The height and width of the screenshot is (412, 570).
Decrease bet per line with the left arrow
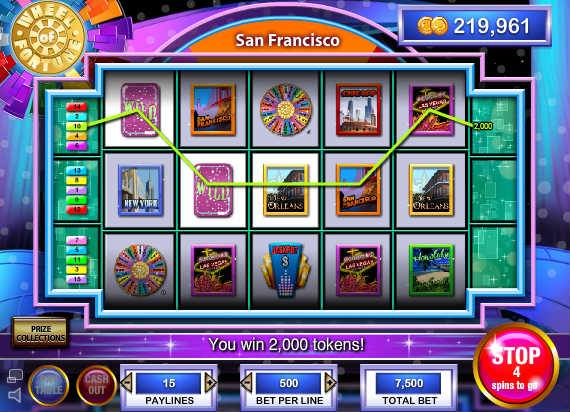coord(246,383)
